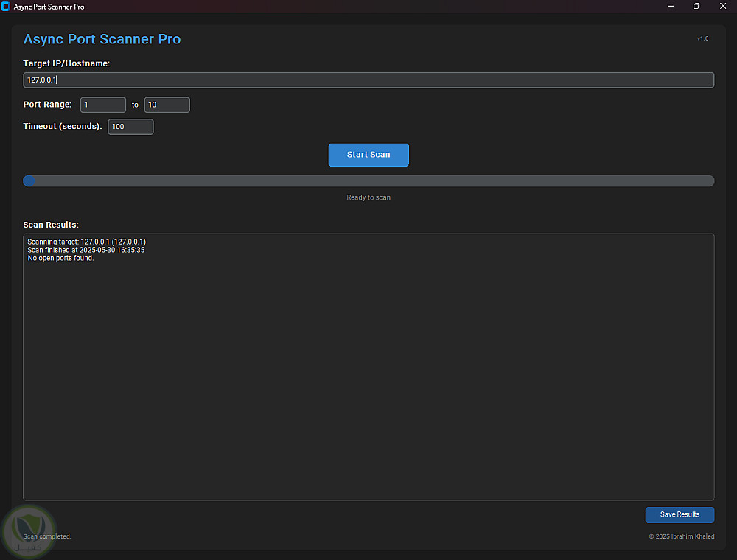Screen dimensions: 737x560
Task: Click the app icon in the title bar
Action: [x=7, y=7]
